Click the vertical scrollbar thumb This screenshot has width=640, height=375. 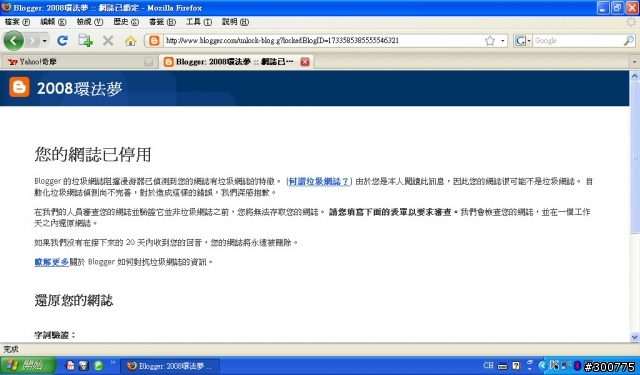point(635,157)
